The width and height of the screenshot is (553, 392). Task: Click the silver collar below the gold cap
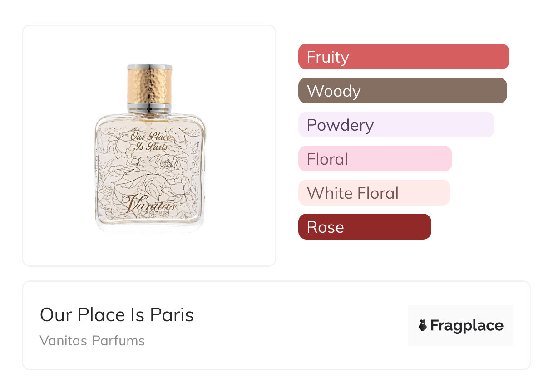tap(149, 108)
